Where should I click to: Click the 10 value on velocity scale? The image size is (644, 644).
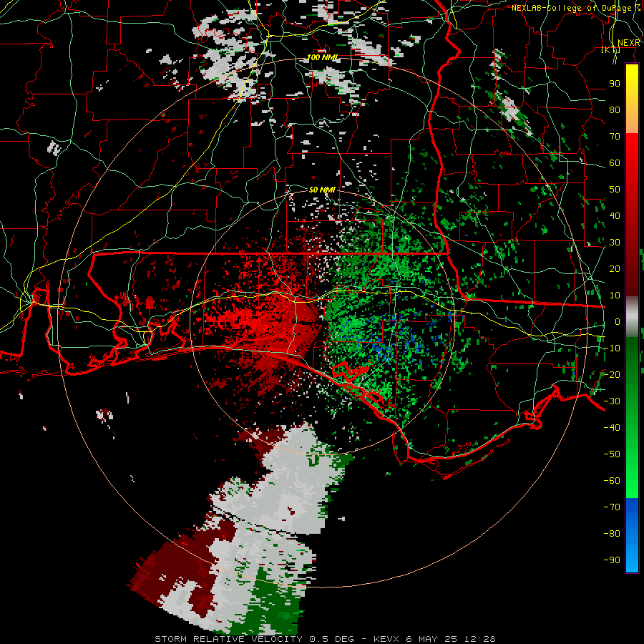(x=615, y=296)
